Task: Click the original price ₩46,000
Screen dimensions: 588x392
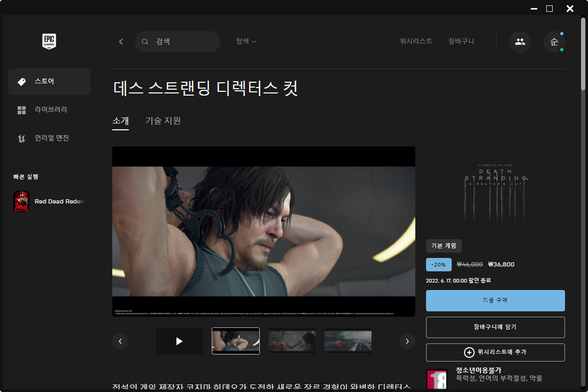Action: (469, 264)
